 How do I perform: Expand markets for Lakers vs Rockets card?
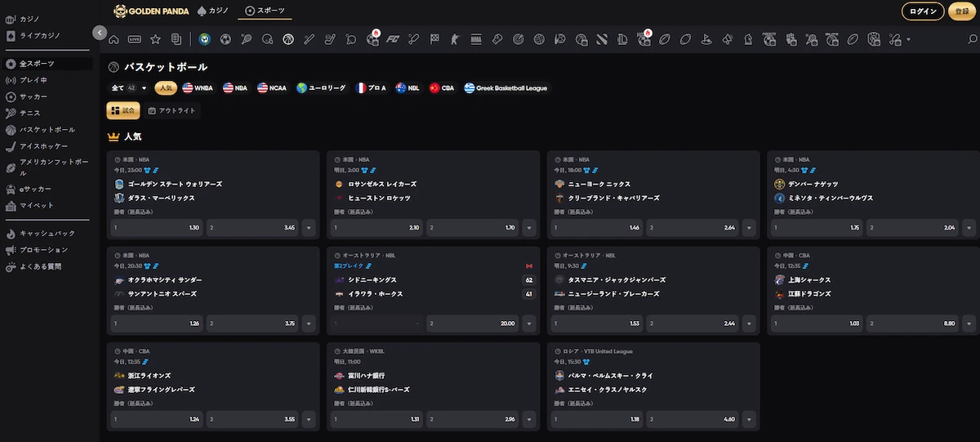[x=529, y=228]
